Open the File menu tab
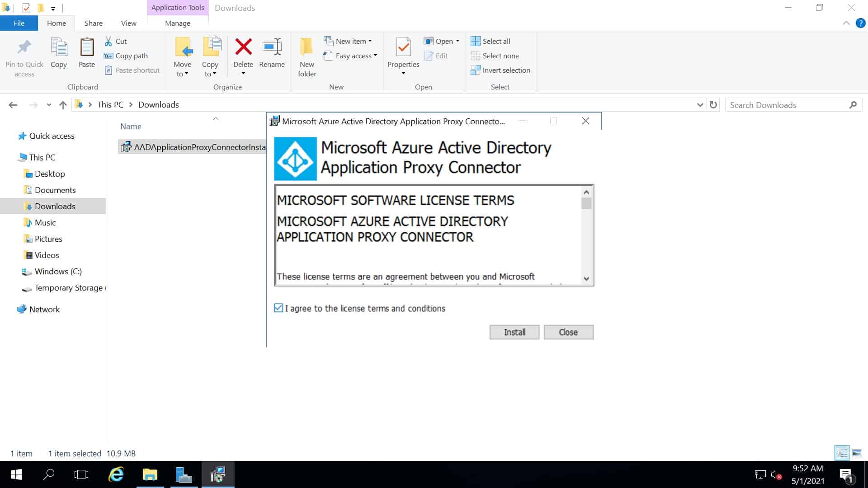The image size is (868, 488). tap(19, 23)
